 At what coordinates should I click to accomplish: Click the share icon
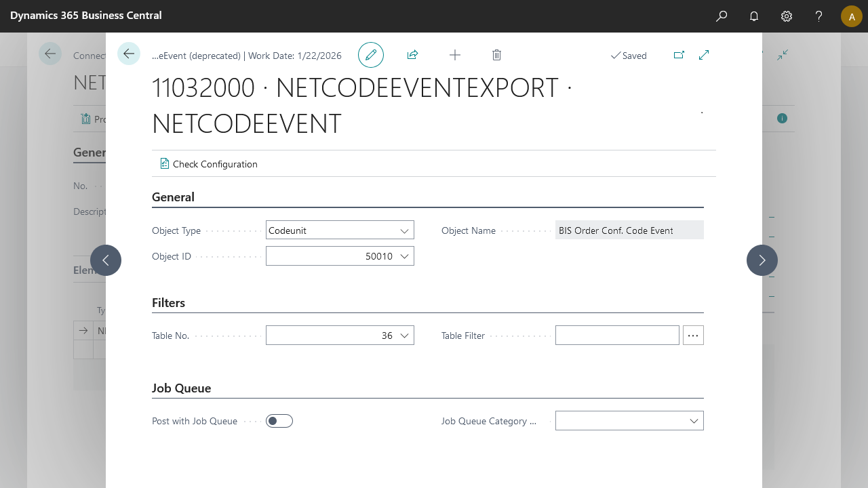(x=412, y=55)
